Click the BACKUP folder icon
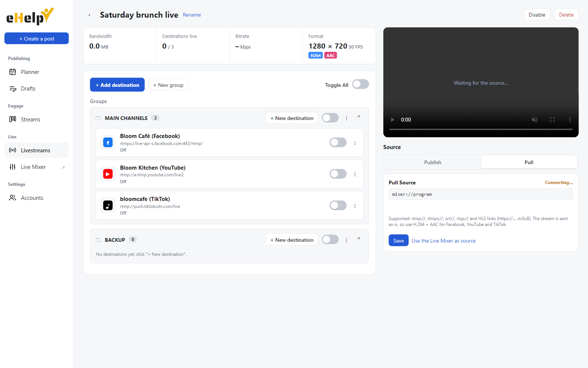The height and width of the screenshot is (368, 588). (x=98, y=240)
